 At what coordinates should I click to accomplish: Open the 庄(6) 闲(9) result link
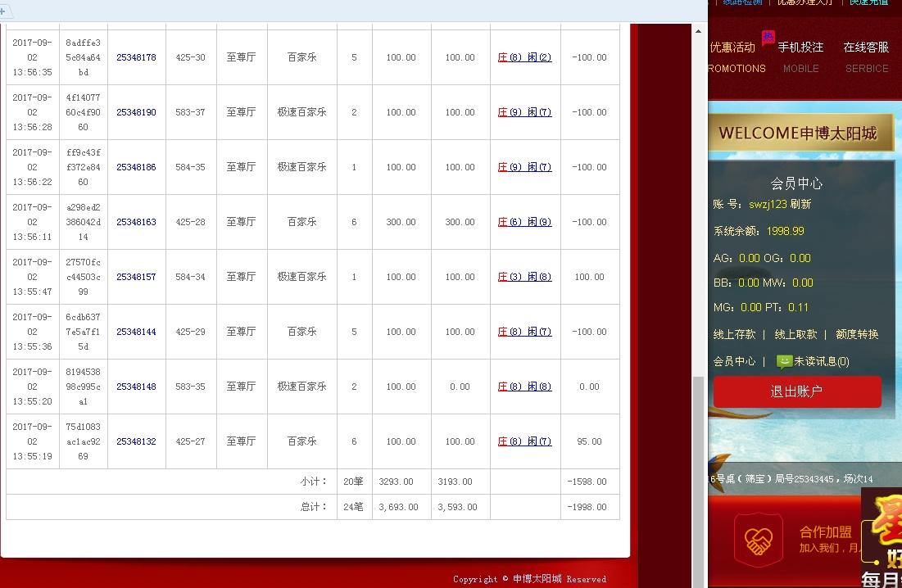pos(525,222)
